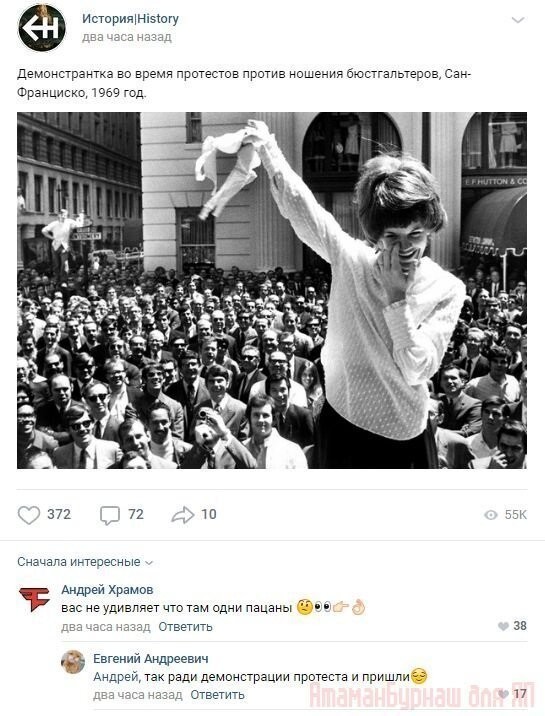Click Андрей Храмов's comment timestamp
Viewport: 545px width, 716px height.
point(106,627)
